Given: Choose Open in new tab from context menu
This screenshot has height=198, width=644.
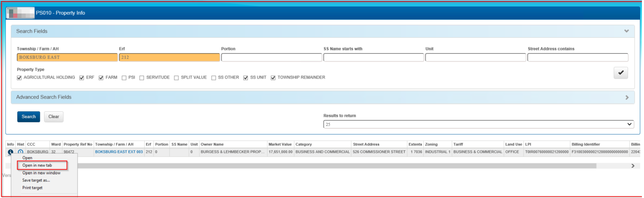Looking at the screenshot, I should [37, 165].
